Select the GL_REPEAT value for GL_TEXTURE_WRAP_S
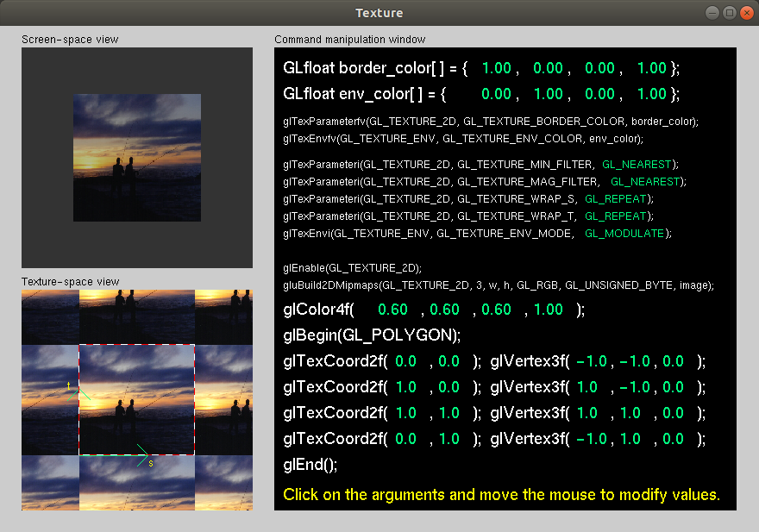 coord(616,199)
